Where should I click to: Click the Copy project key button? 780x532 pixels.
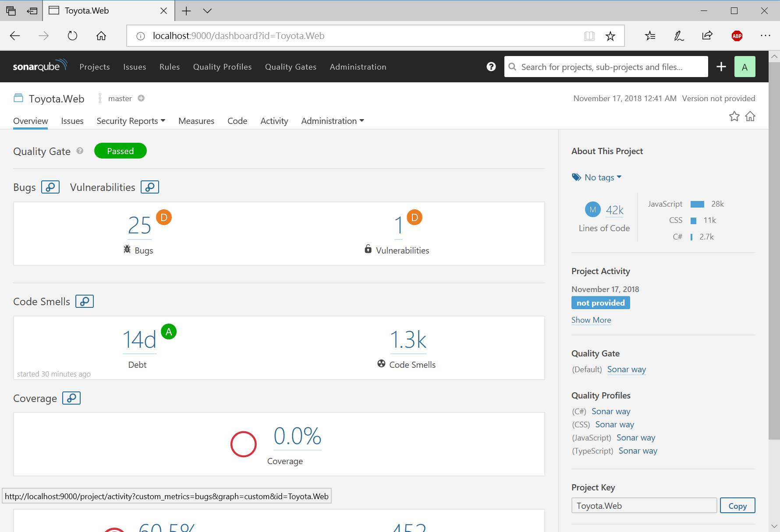click(737, 506)
